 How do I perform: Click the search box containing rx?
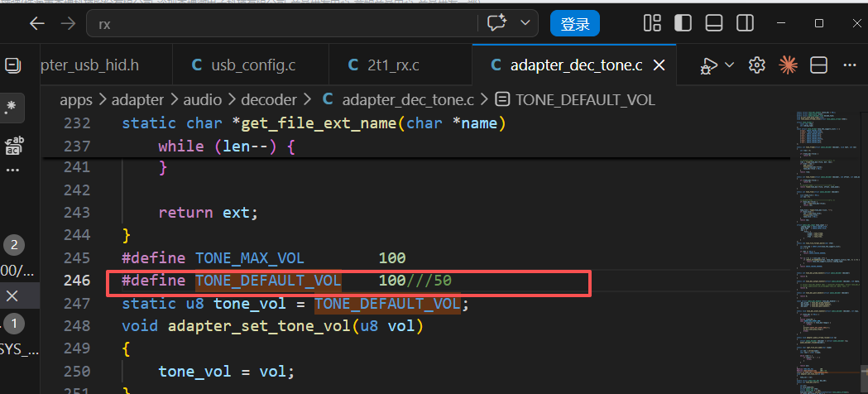[x=312, y=24]
